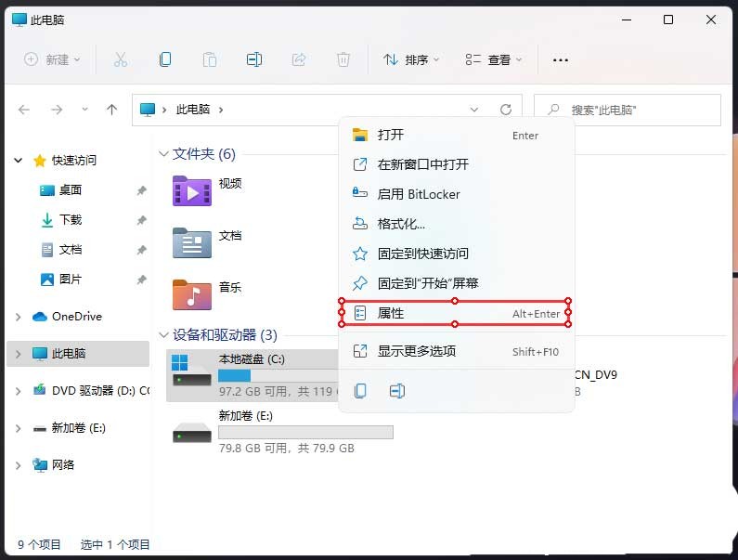Choose 格式化... in context menu
738x560 pixels.
(x=456, y=224)
